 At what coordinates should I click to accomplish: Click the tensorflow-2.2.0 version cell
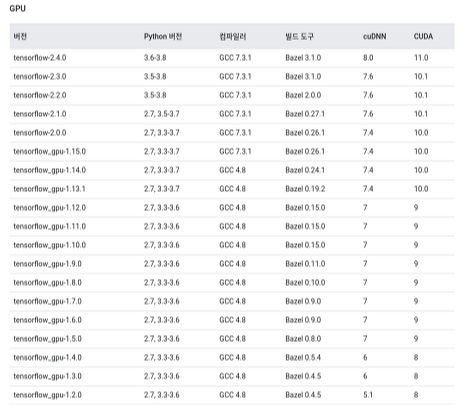(x=40, y=95)
